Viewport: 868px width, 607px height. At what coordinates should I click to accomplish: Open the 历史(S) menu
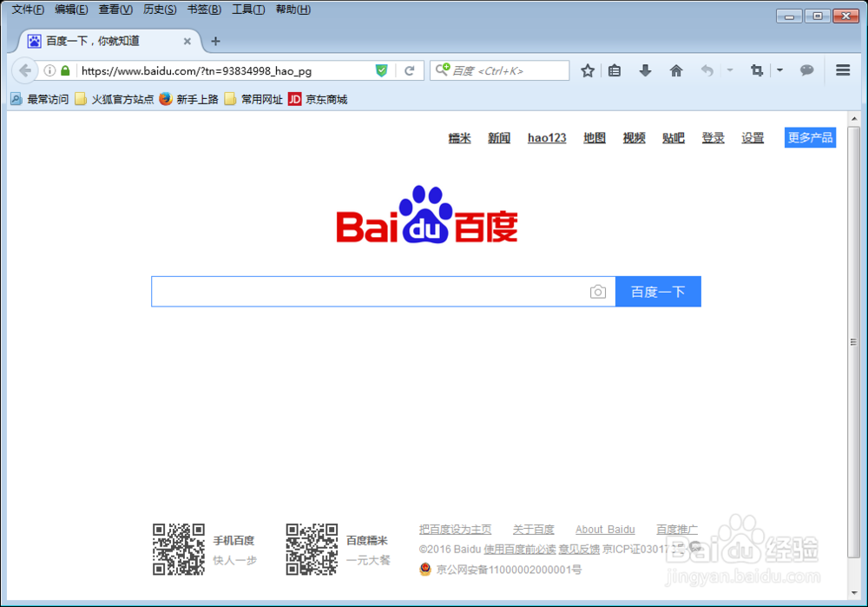click(x=160, y=10)
